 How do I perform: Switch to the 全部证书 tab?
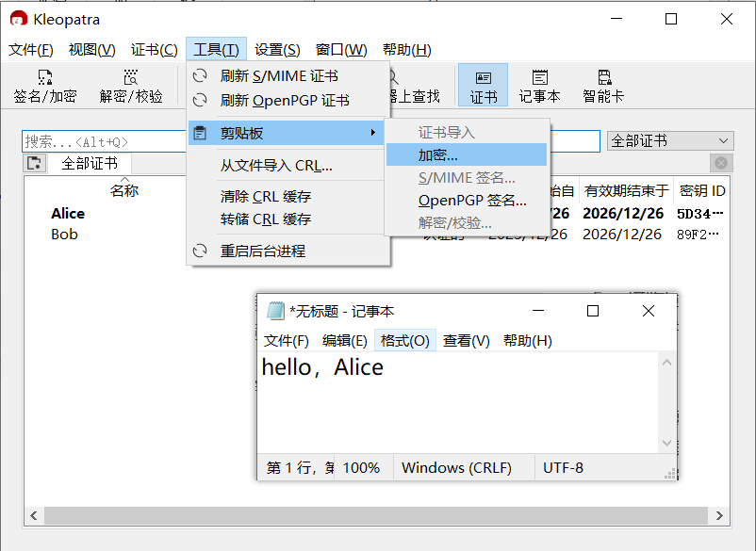90,163
